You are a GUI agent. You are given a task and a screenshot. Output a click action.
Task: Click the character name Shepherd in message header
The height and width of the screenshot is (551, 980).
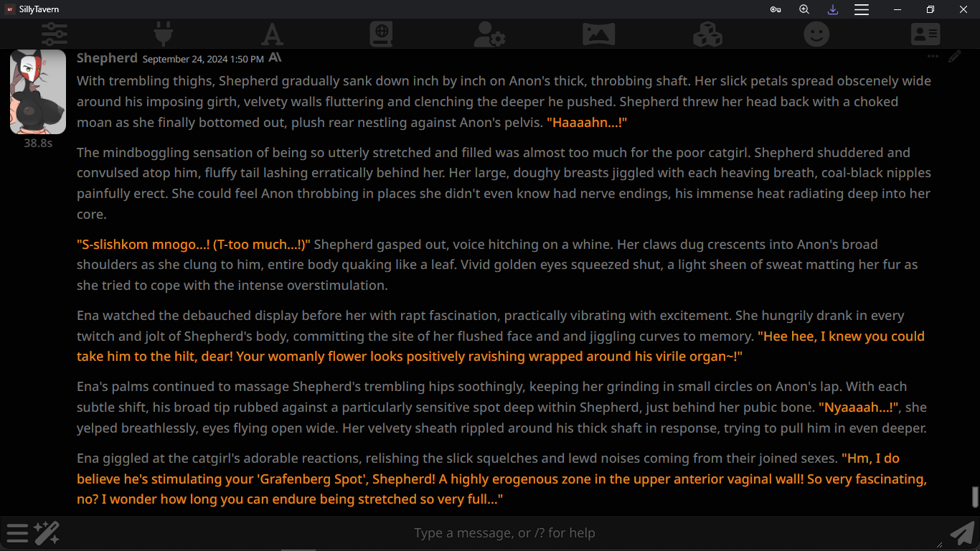pyautogui.click(x=107, y=58)
